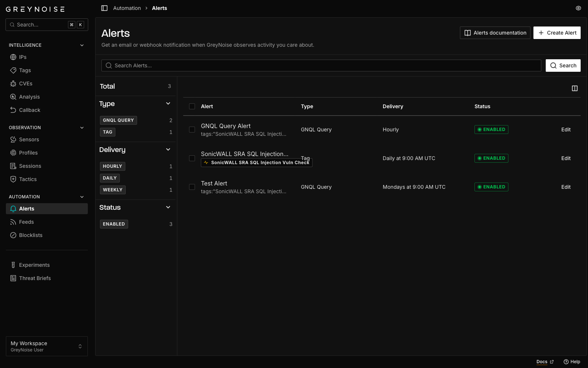Open Profiles fingerprint icon
This screenshot has height=368, width=588.
point(13,153)
